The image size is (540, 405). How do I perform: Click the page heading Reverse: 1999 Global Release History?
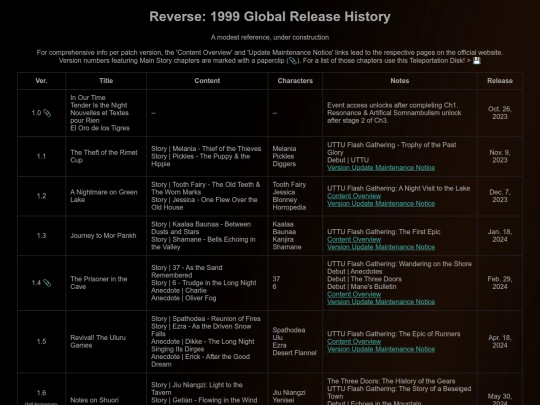tap(270, 17)
